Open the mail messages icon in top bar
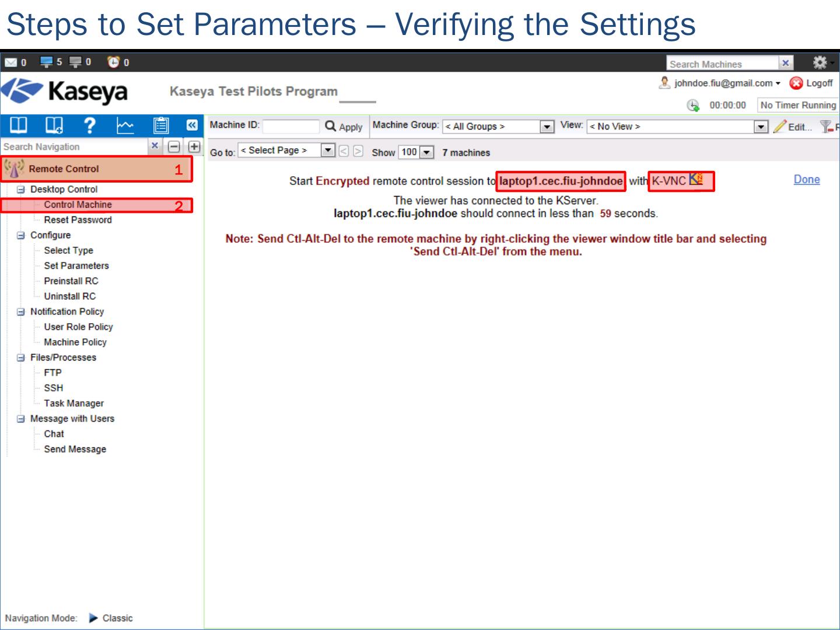The height and width of the screenshot is (630, 840). coord(11,62)
